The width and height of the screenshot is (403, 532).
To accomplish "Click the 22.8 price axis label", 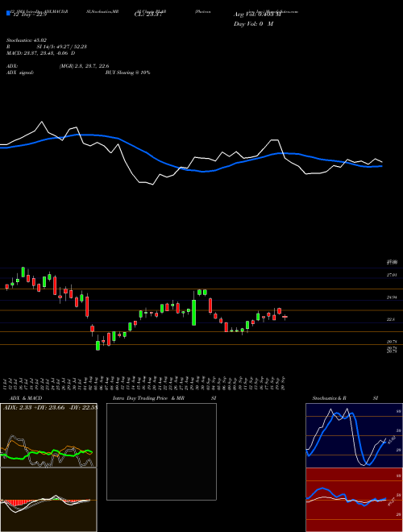I will (390, 320).
